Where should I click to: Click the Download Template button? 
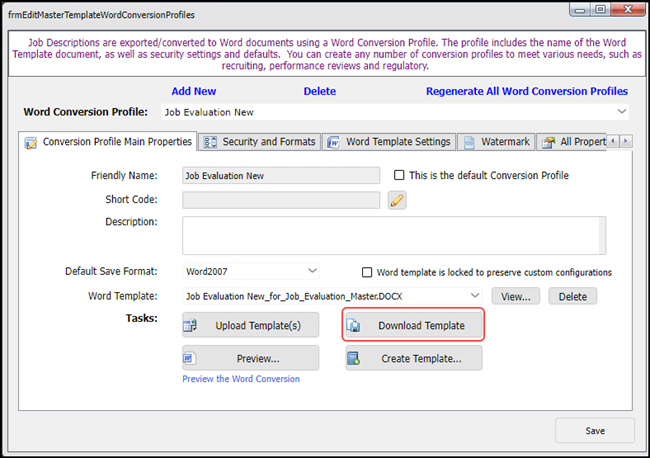tap(414, 325)
